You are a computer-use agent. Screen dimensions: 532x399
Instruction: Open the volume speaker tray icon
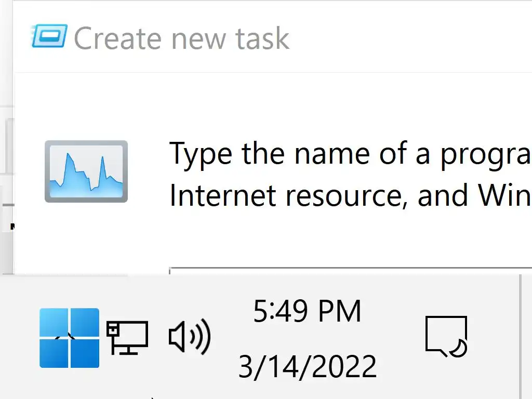[x=190, y=337]
